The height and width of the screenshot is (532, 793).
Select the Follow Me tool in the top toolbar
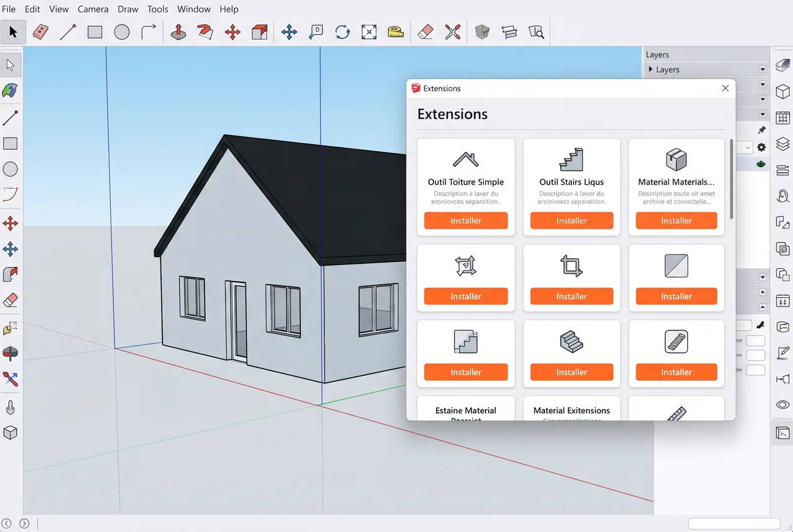205,32
